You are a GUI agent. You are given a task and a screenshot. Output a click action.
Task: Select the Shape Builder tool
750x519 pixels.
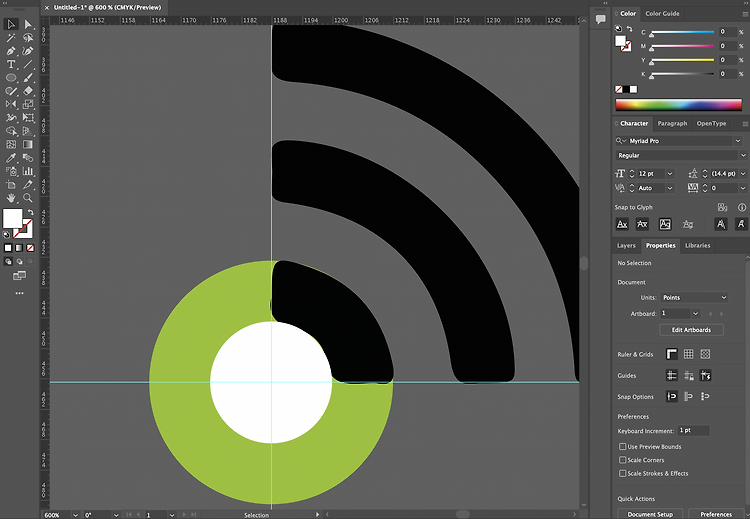[x=11, y=131]
